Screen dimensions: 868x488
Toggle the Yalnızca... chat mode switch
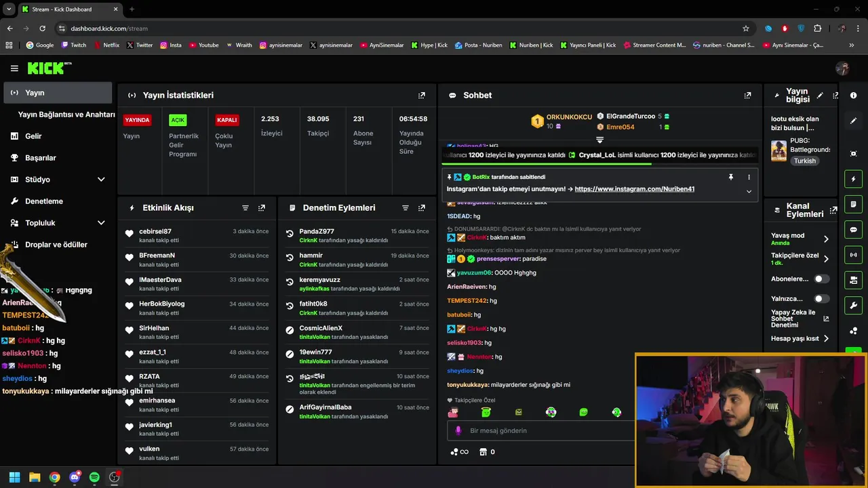(821, 298)
